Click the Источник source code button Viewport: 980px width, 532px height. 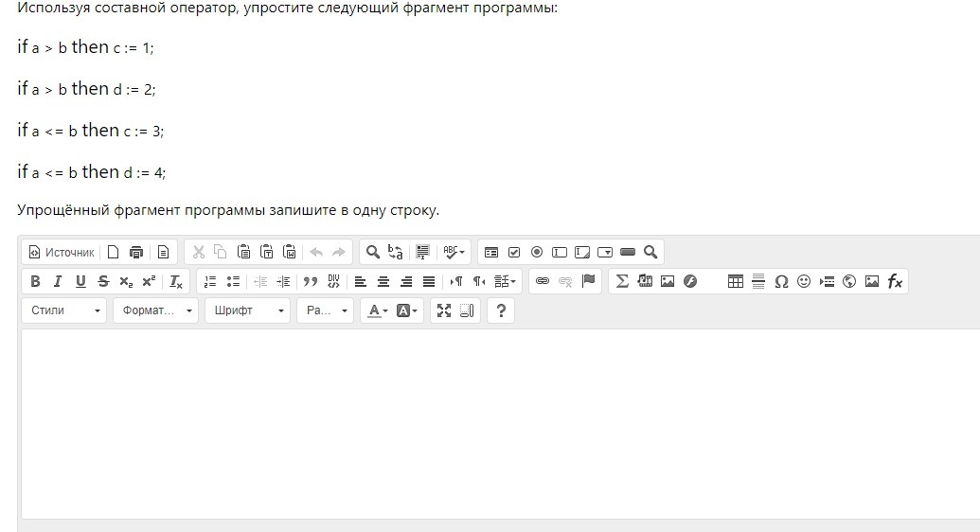[x=62, y=252]
